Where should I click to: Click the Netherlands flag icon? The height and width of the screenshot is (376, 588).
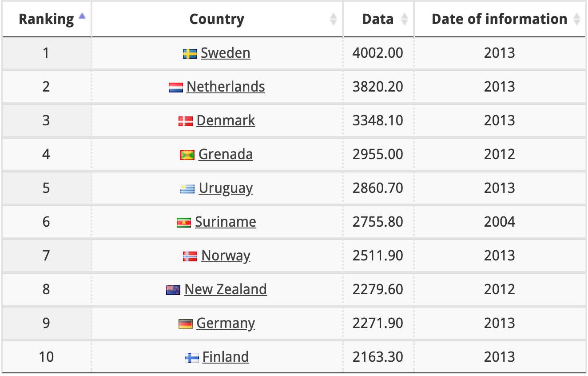[x=176, y=88]
